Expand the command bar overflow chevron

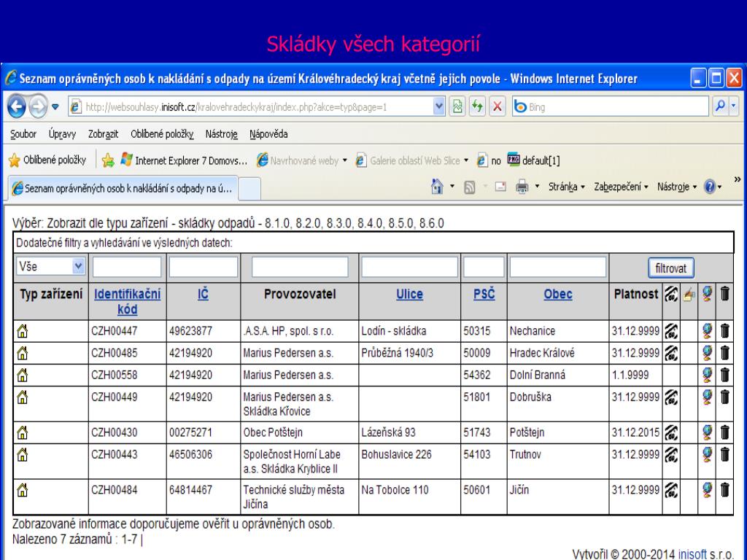(738, 179)
